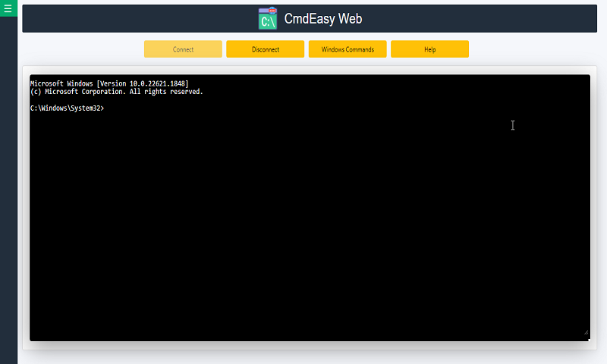Click the Disconnect button
The height and width of the screenshot is (364, 607).
click(265, 49)
